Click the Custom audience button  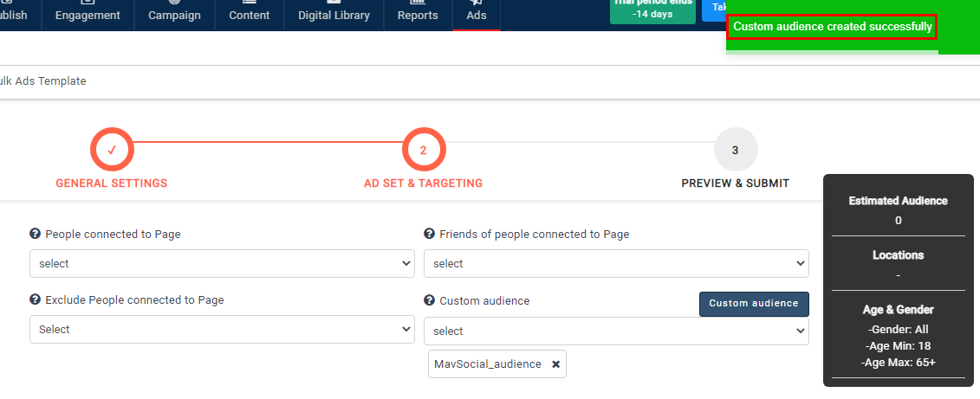coord(754,303)
